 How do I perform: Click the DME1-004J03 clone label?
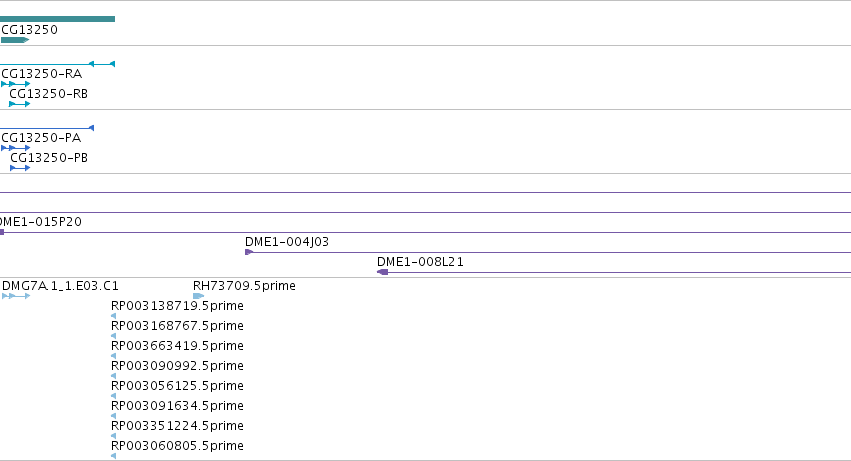pos(287,242)
